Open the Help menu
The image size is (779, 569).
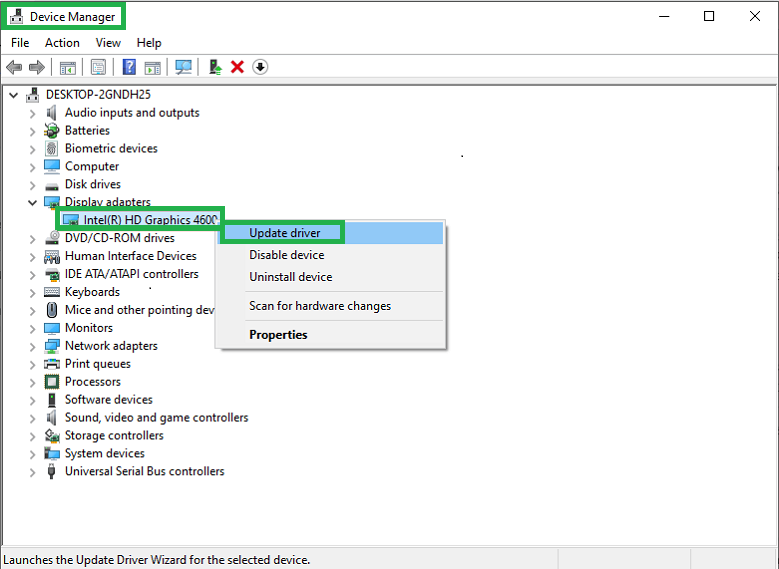(x=149, y=43)
